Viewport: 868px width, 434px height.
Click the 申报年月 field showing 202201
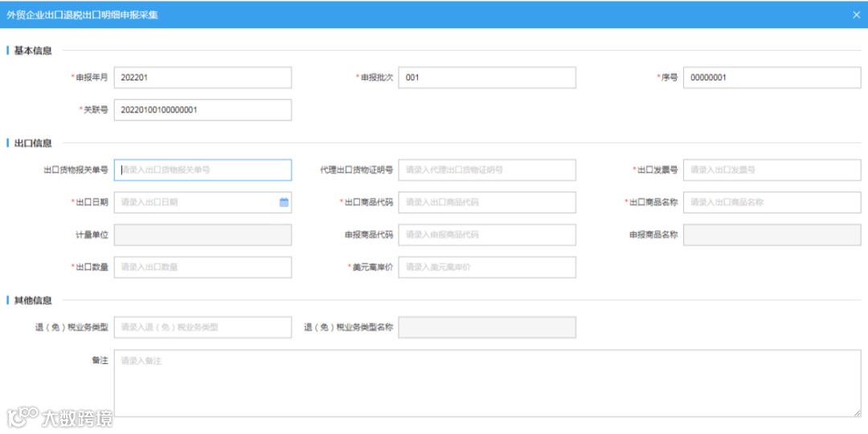point(203,77)
